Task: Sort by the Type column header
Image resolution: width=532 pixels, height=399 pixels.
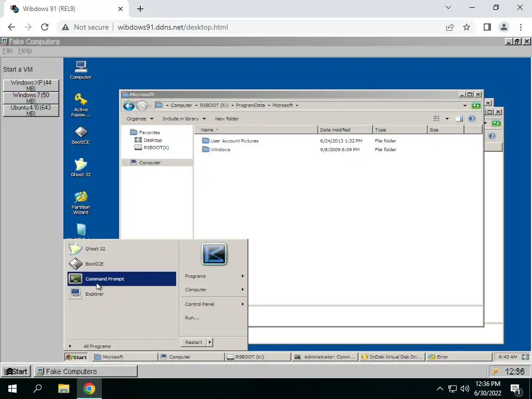Action: (x=400, y=129)
